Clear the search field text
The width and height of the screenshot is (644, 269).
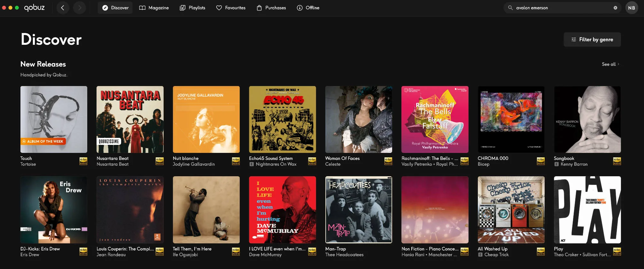(x=615, y=8)
